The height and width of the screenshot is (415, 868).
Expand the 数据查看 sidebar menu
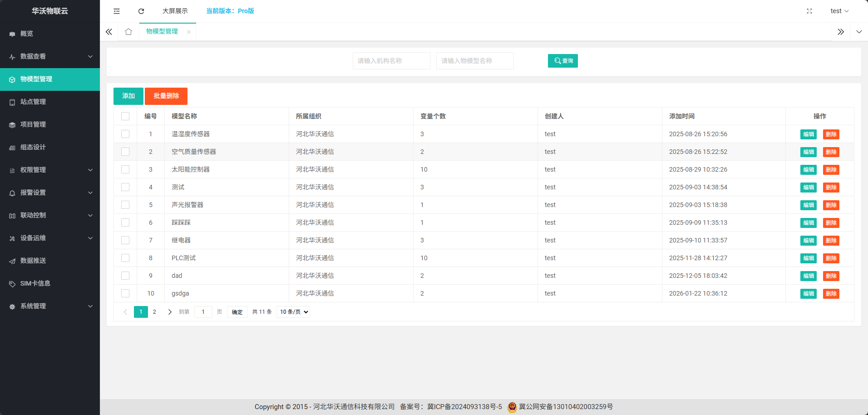[50, 56]
